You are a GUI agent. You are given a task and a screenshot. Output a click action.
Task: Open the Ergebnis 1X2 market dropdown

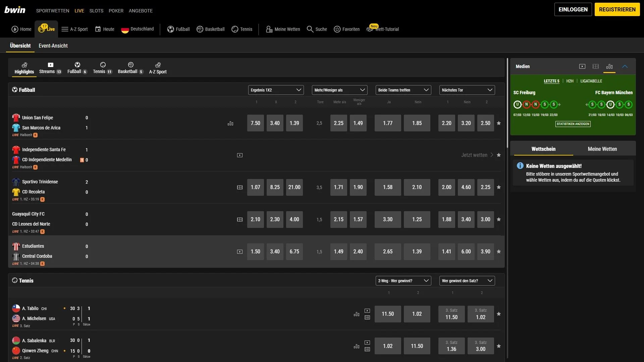point(276,90)
